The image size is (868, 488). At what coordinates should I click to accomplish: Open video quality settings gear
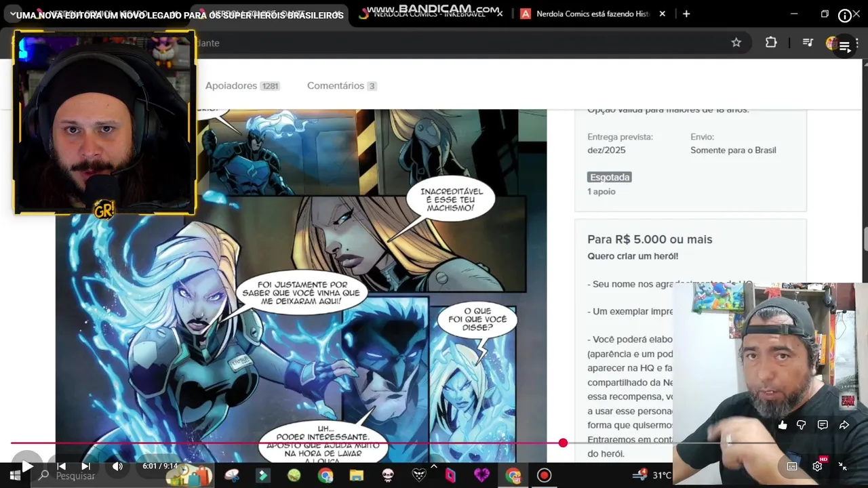click(818, 466)
